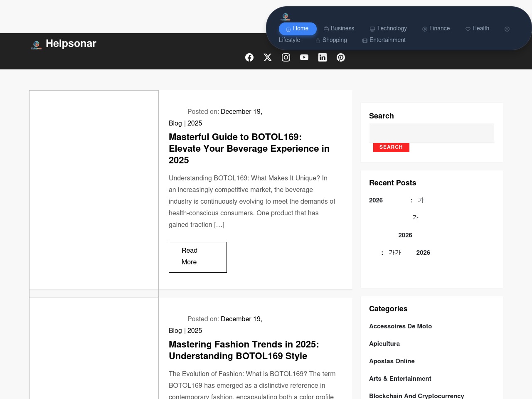Screen dimensions: 532x399
Task: Open the Entertainment menu item
Action: [x=384, y=40]
